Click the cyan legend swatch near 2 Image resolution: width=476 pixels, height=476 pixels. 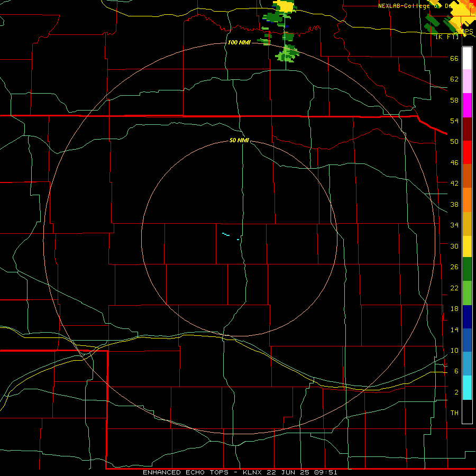pos(467,388)
